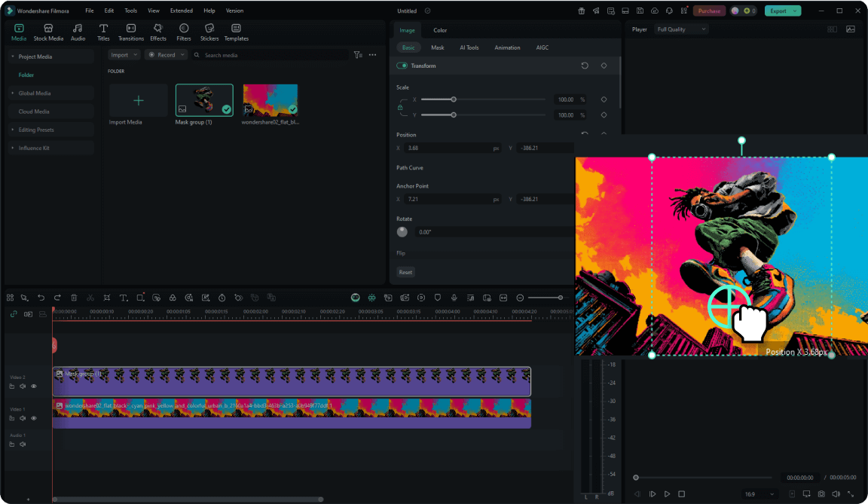The width and height of the screenshot is (868, 504).
Task: Switch to the Animation tab
Action: click(507, 47)
